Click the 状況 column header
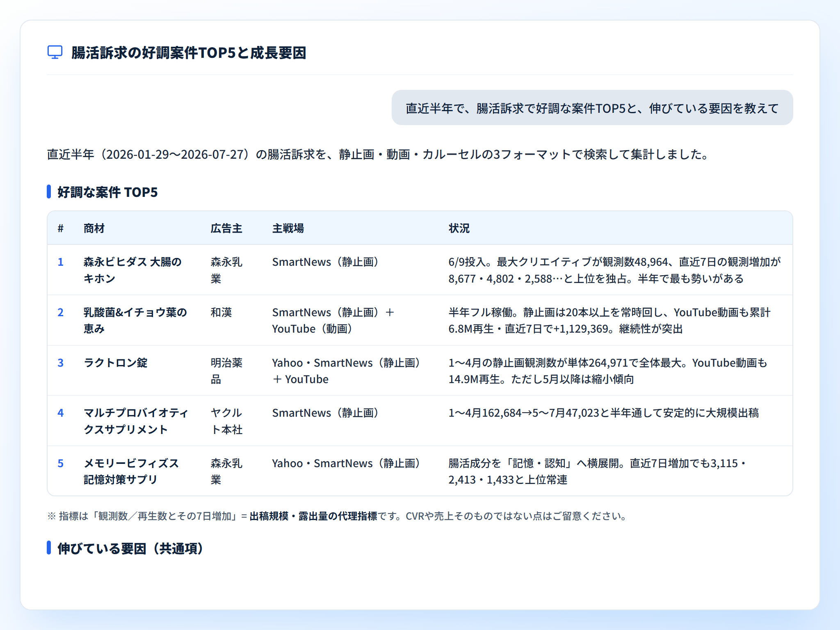Image resolution: width=840 pixels, height=630 pixels. pyautogui.click(x=459, y=228)
